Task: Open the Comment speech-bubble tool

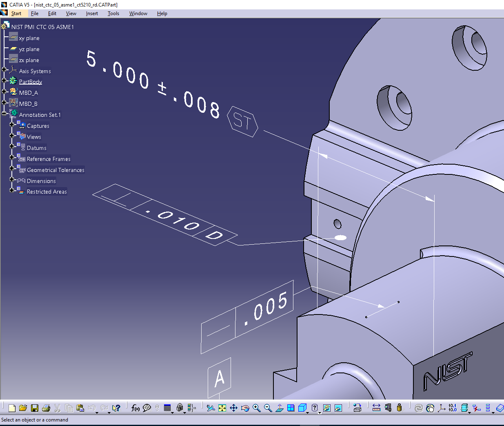Action: point(147,408)
